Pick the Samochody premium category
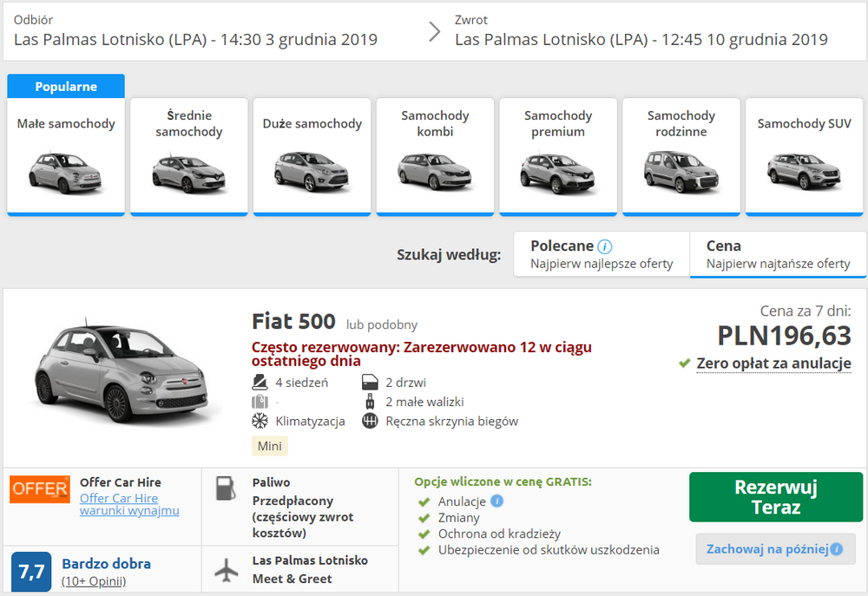This screenshot has height=596, width=868. click(x=558, y=157)
